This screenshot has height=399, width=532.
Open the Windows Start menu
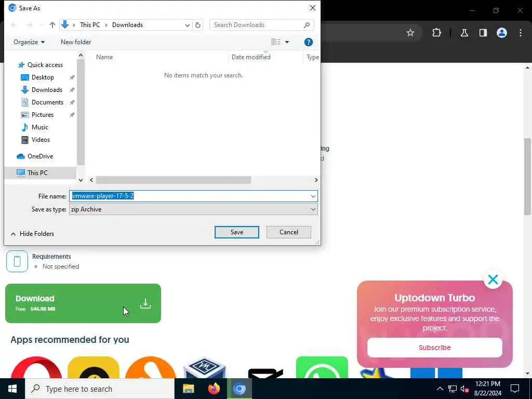click(12, 389)
